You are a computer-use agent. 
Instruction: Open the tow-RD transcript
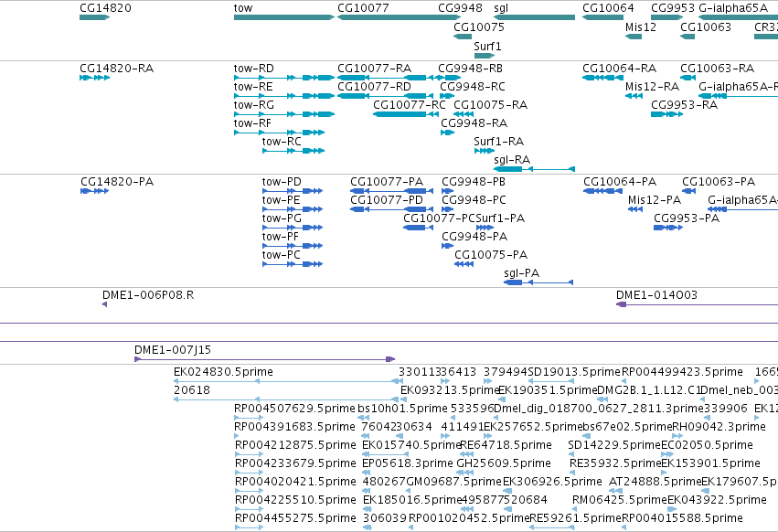tap(284, 78)
